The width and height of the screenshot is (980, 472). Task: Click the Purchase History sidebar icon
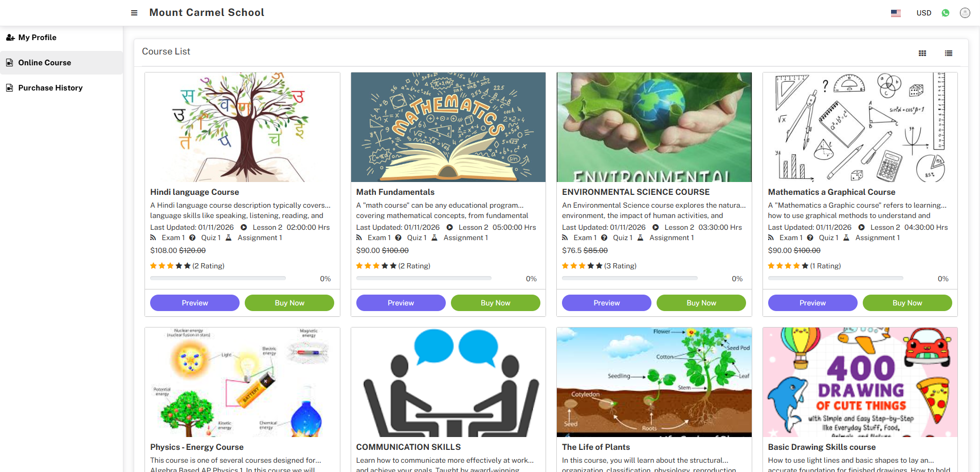pos(9,88)
